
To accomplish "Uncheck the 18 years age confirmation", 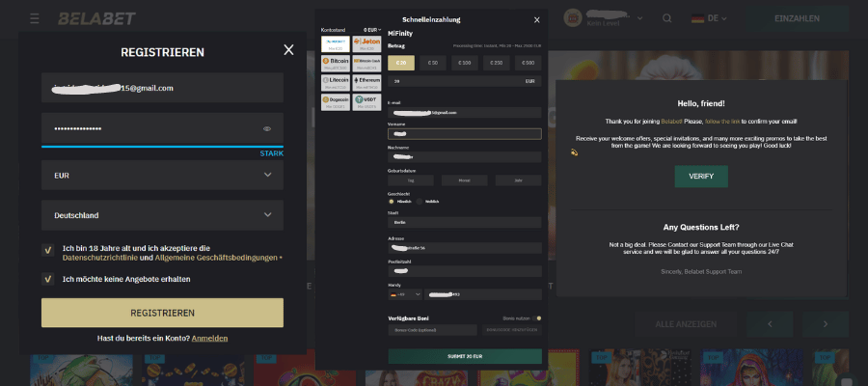I will point(48,249).
